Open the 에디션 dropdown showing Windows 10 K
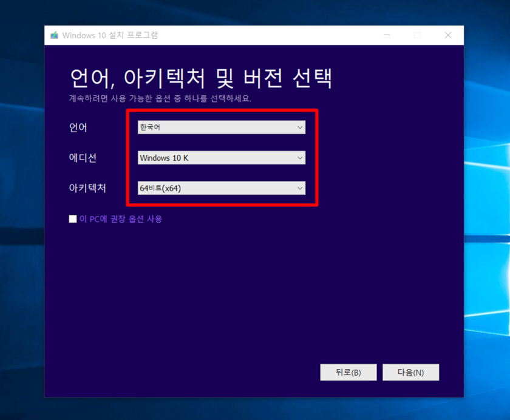The height and width of the screenshot is (420, 510). point(222,158)
